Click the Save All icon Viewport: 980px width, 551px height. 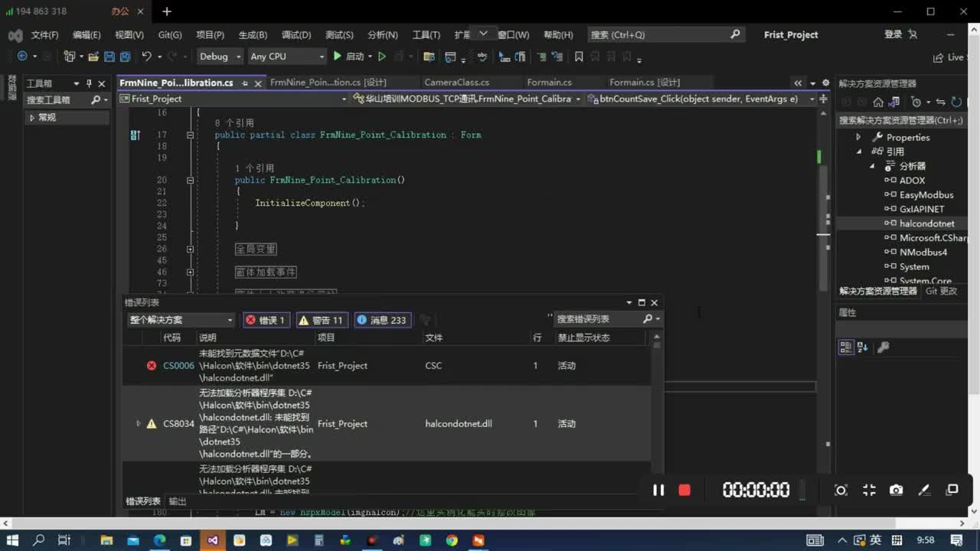(x=125, y=57)
